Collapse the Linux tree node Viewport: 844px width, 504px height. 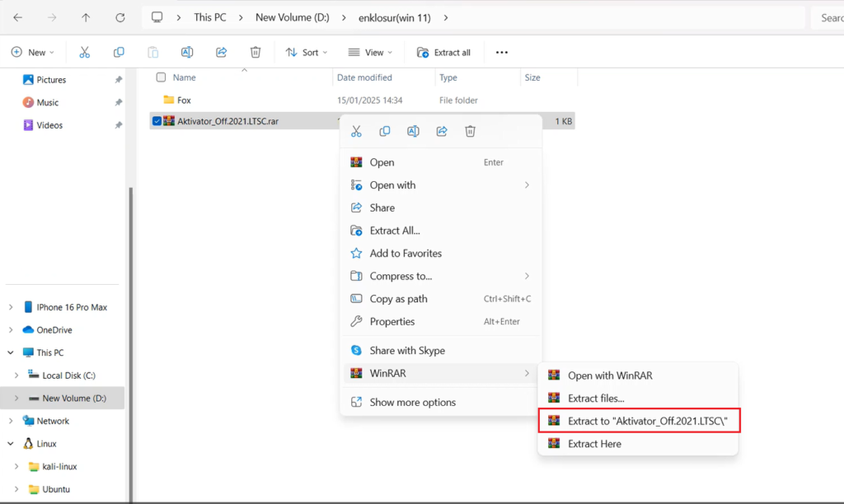pyautogui.click(x=11, y=444)
